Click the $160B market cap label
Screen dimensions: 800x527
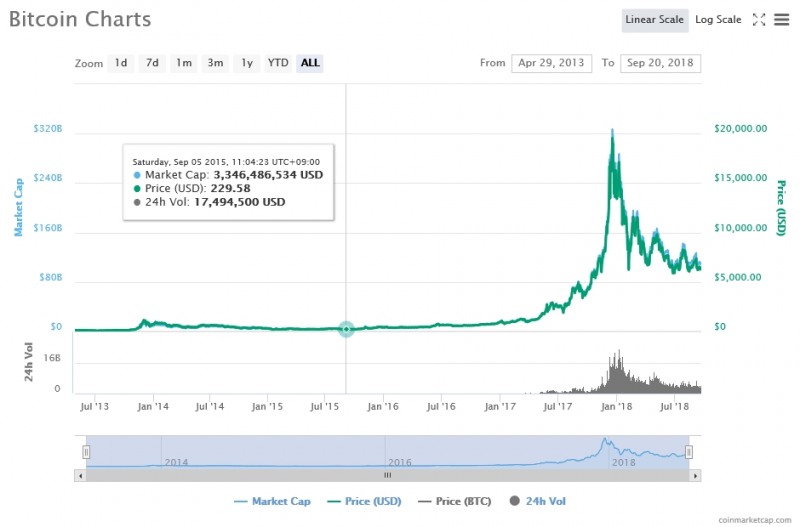point(47,228)
